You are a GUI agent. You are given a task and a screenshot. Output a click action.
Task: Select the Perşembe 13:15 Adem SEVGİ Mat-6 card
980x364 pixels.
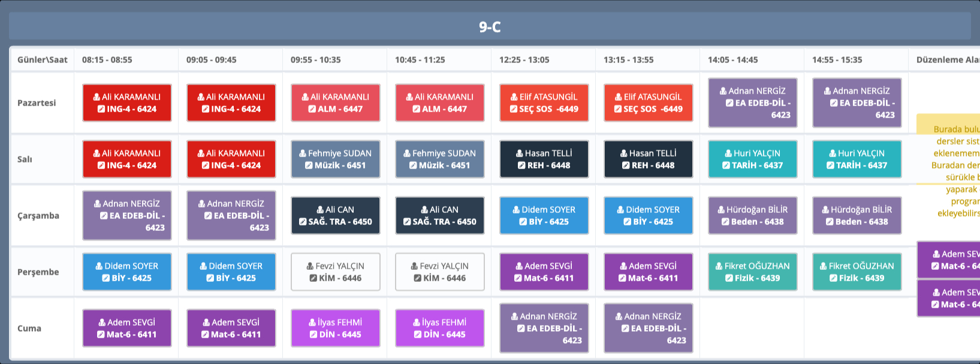pos(648,272)
